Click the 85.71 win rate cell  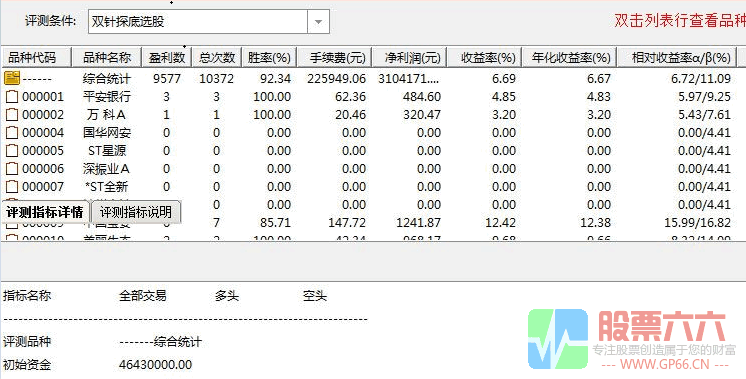pyautogui.click(x=275, y=223)
